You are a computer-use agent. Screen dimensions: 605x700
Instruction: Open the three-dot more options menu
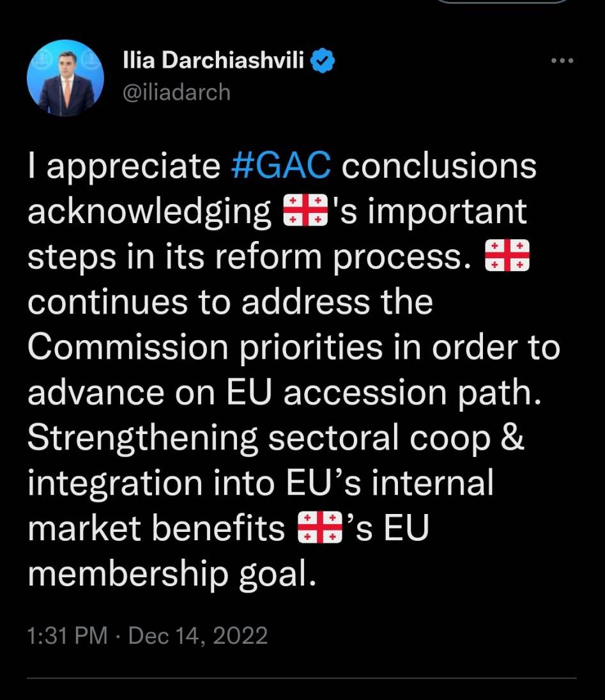pos(562,61)
